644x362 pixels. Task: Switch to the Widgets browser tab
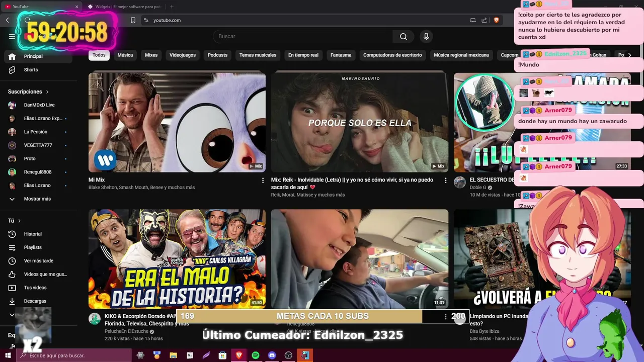[x=124, y=7]
